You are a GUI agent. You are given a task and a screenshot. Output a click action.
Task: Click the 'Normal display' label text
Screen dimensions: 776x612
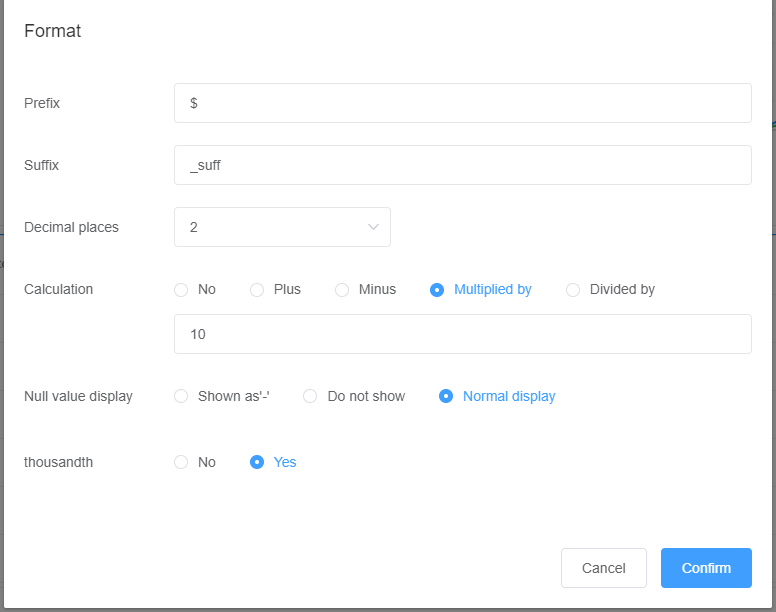coord(509,396)
